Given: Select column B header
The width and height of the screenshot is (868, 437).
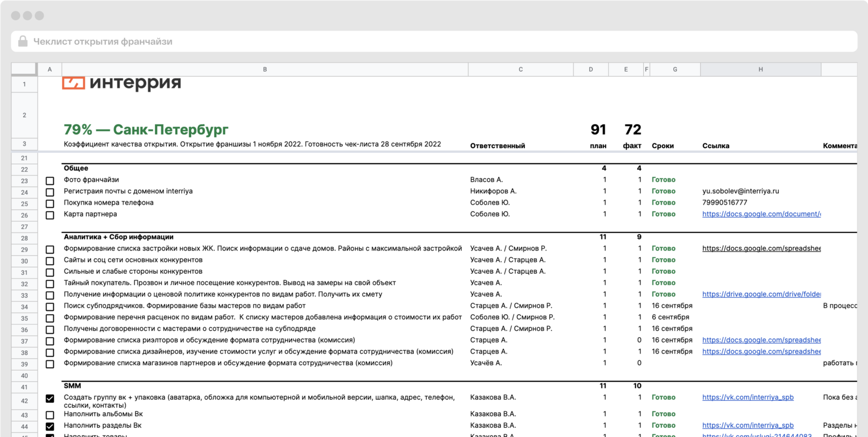Looking at the screenshot, I should 265,69.
